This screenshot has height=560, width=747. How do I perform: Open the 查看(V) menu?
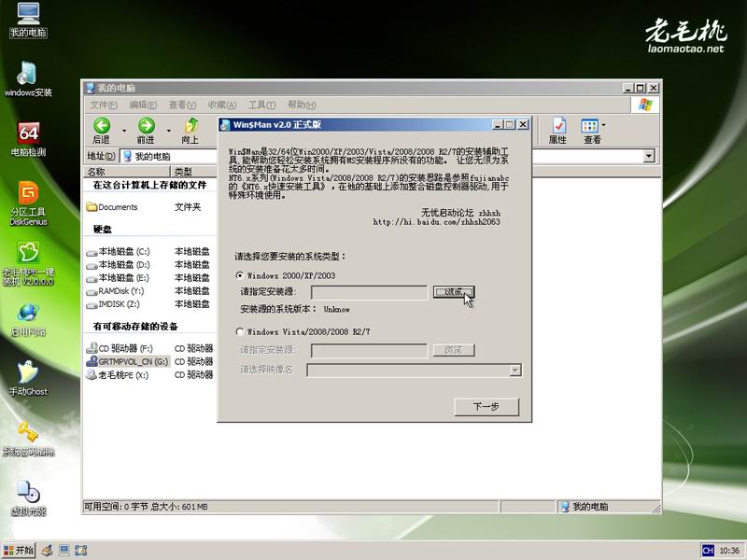182,105
